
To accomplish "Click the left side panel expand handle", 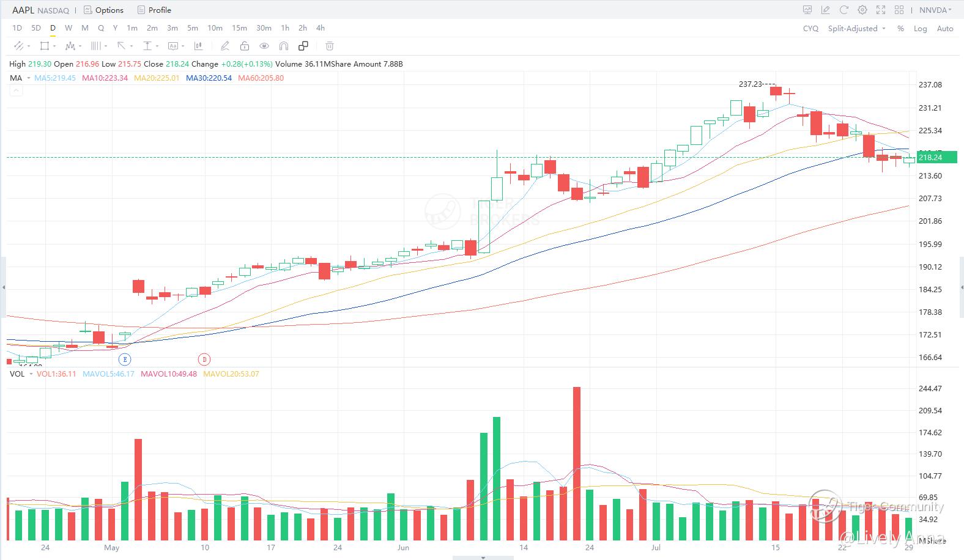I will [x=3, y=287].
